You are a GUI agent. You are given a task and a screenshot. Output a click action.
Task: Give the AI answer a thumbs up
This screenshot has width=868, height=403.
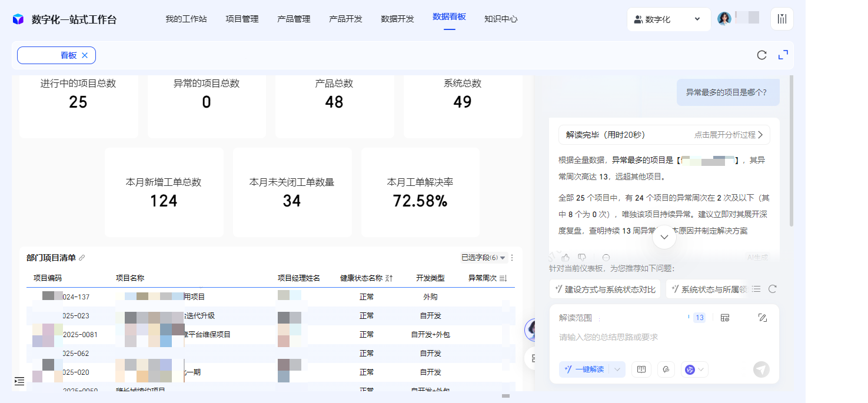pyautogui.click(x=566, y=257)
